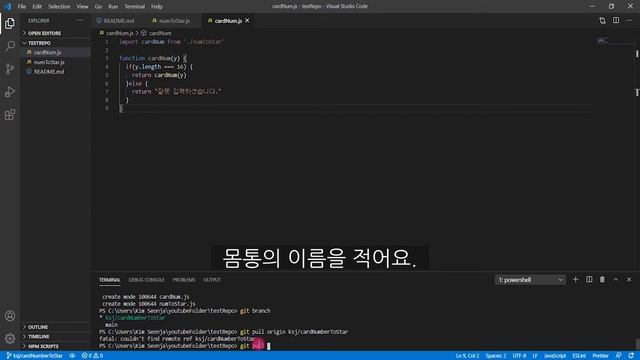Image resolution: width=640 pixels, height=360 pixels.
Task: Change indentation via Spaces: 2
Action: [496, 356]
